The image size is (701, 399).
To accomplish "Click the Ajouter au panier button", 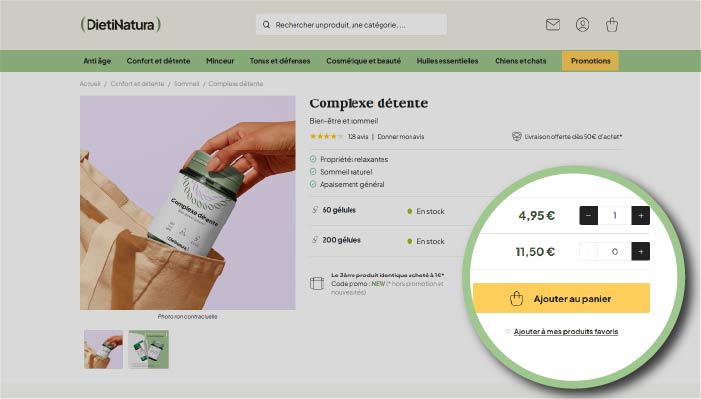I will tap(561, 298).
